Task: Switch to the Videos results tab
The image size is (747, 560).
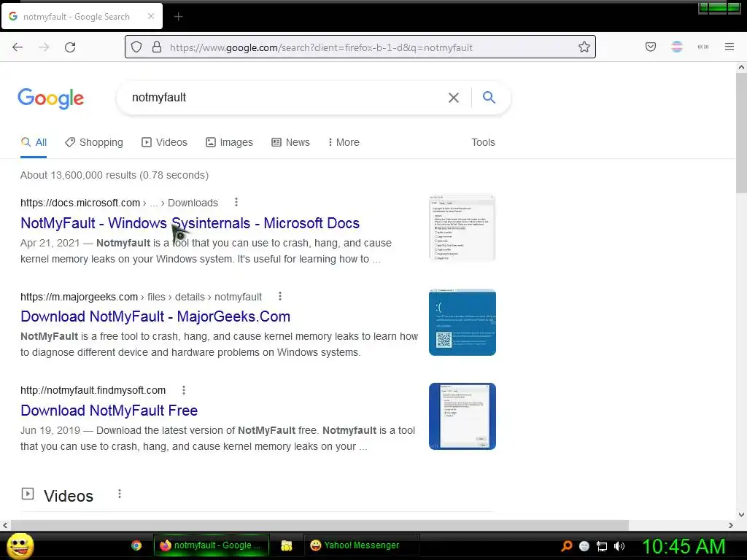Action: point(164,142)
